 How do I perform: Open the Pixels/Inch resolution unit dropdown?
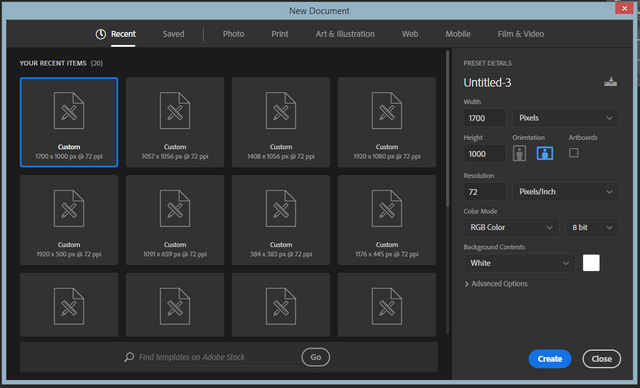pyautogui.click(x=565, y=192)
